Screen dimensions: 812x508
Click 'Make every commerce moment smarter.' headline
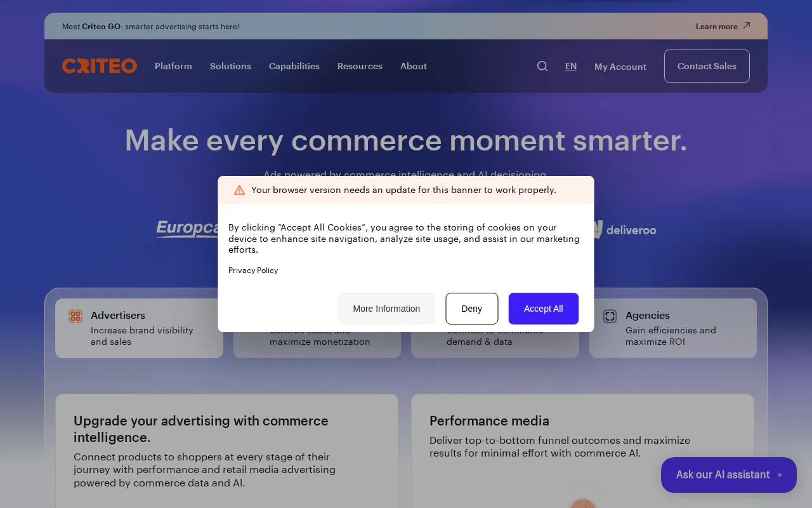click(406, 140)
